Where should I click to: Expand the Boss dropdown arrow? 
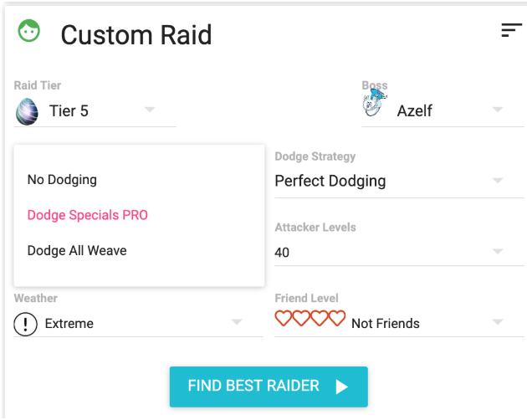(x=497, y=110)
